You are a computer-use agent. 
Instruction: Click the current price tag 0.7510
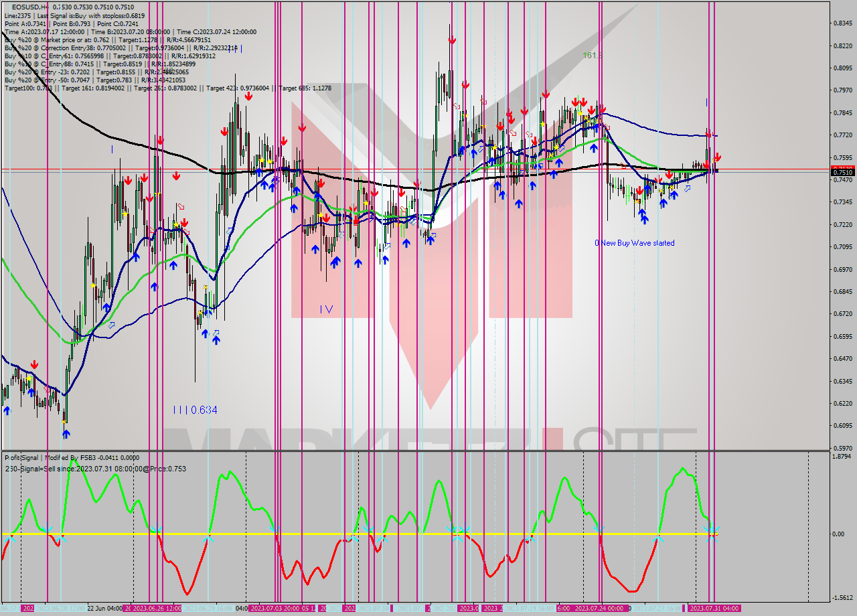(842, 172)
